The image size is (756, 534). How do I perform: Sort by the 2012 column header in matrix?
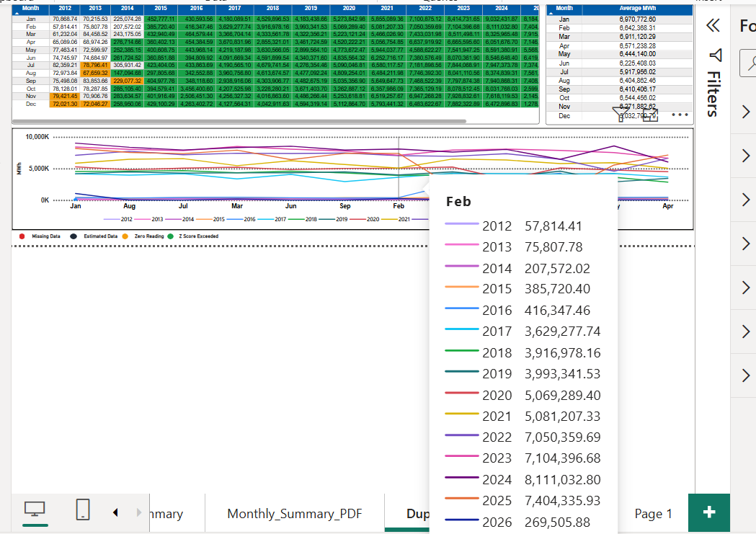point(65,8)
